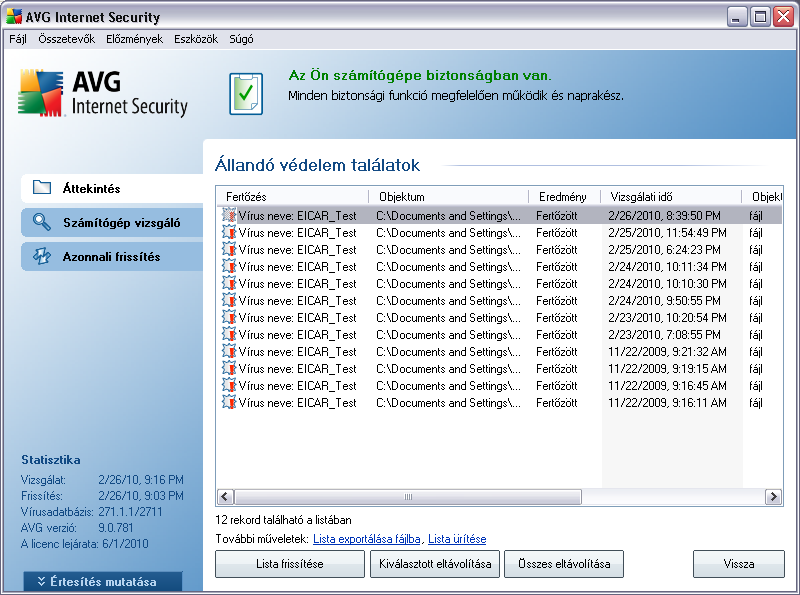Click virus icon of 2/25/2010, 11:54:49 PM row

(x=229, y=233)
